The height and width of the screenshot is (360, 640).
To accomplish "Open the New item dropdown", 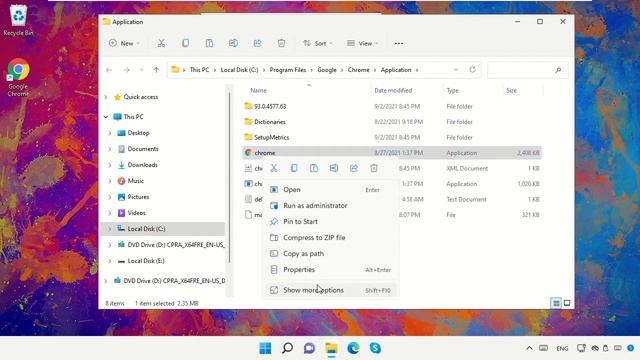I will pos(124,43).
